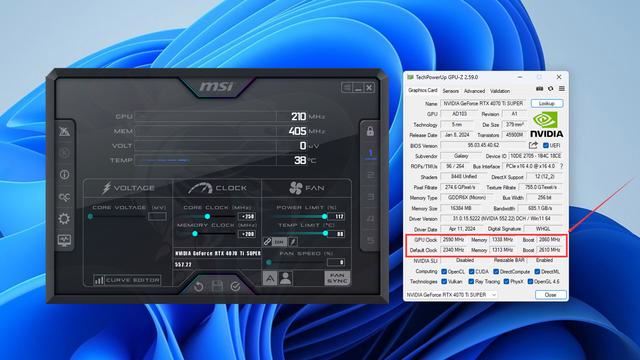Open GPU-Z hamburger menu icon

click(562, 89)
